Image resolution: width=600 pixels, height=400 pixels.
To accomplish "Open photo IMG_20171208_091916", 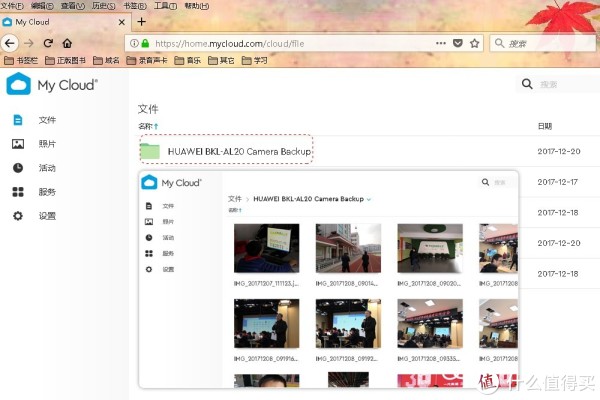I will pyautogui.click(x=266, y=323).
